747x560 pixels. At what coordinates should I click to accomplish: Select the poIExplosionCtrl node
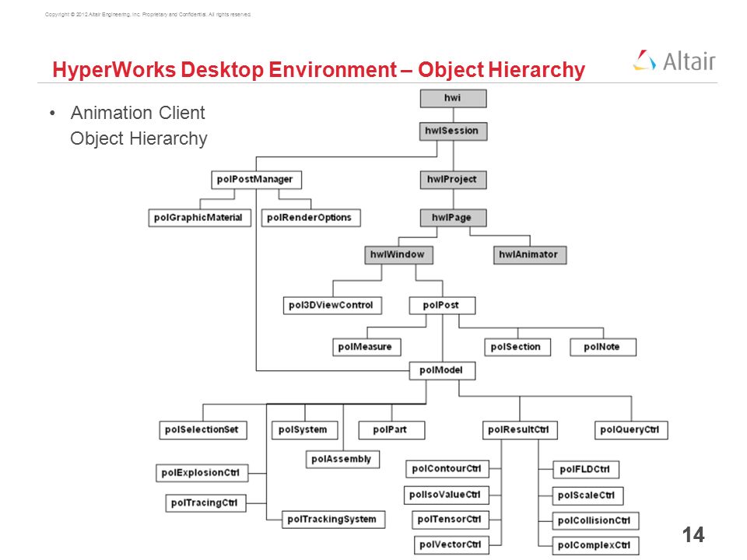[202, 474]
